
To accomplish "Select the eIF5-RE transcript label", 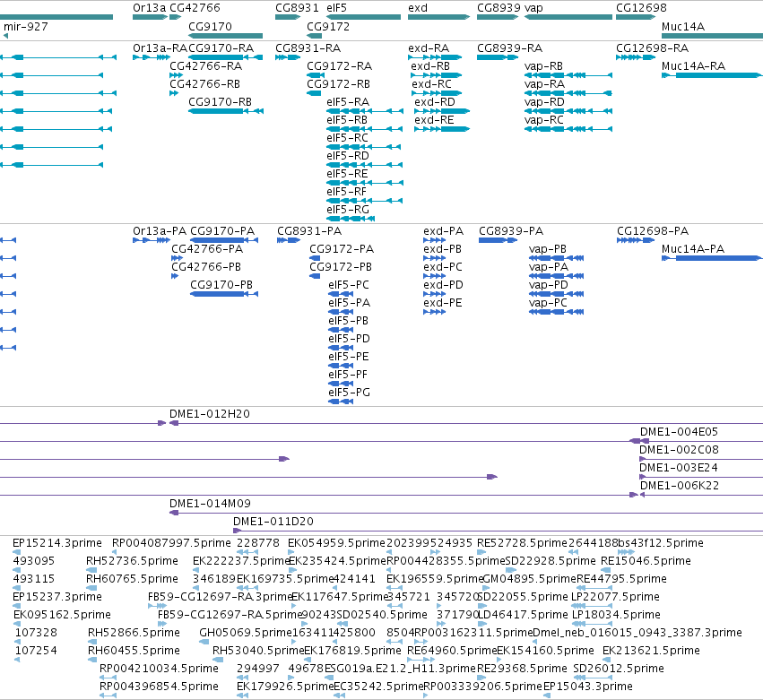I will point(347,174).
